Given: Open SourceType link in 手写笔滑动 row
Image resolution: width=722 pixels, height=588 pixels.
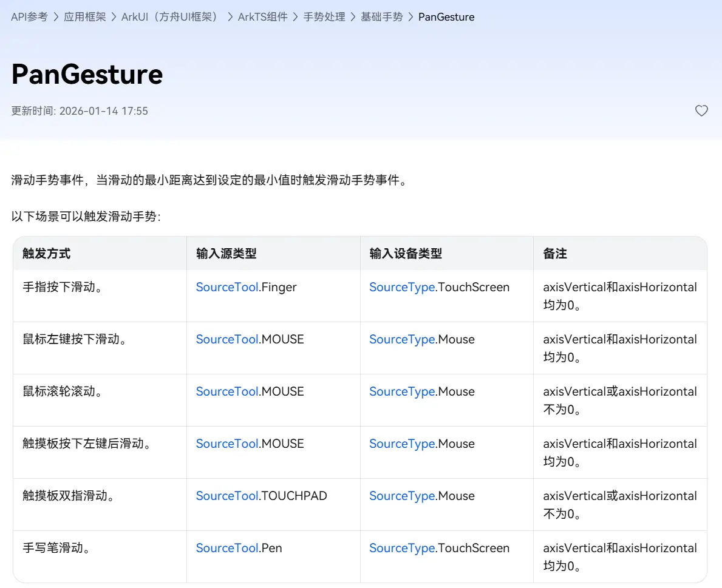Looking at the screenshot, I should tap(401, 548).
